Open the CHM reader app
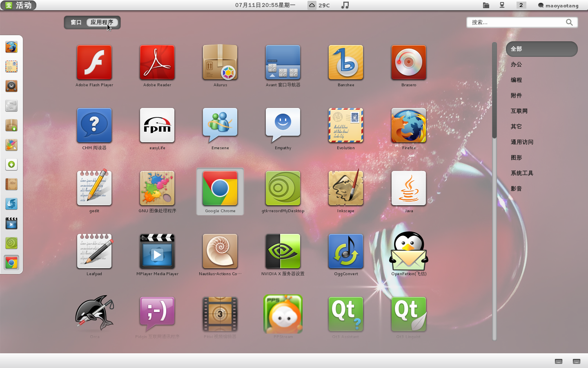Screen dimensions: 588x368 point(94,126)
